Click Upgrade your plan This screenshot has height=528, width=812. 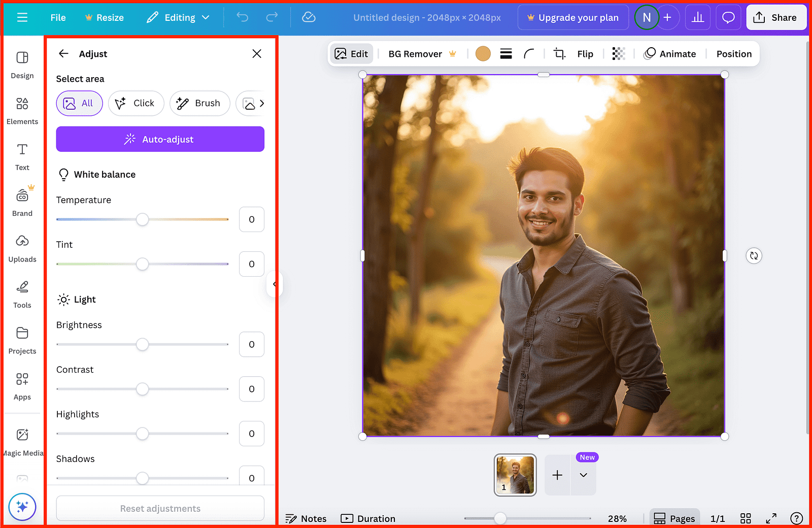pos(572,17)
